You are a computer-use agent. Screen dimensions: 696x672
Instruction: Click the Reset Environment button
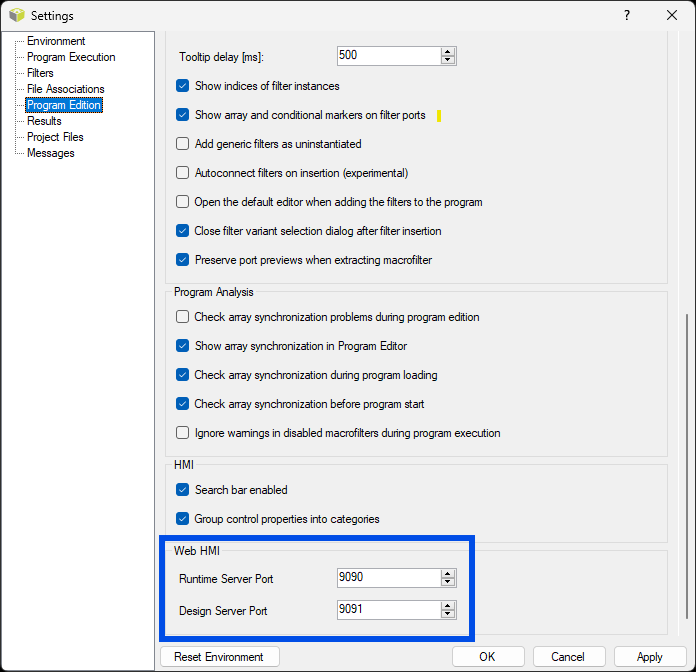tap(220, 656)
